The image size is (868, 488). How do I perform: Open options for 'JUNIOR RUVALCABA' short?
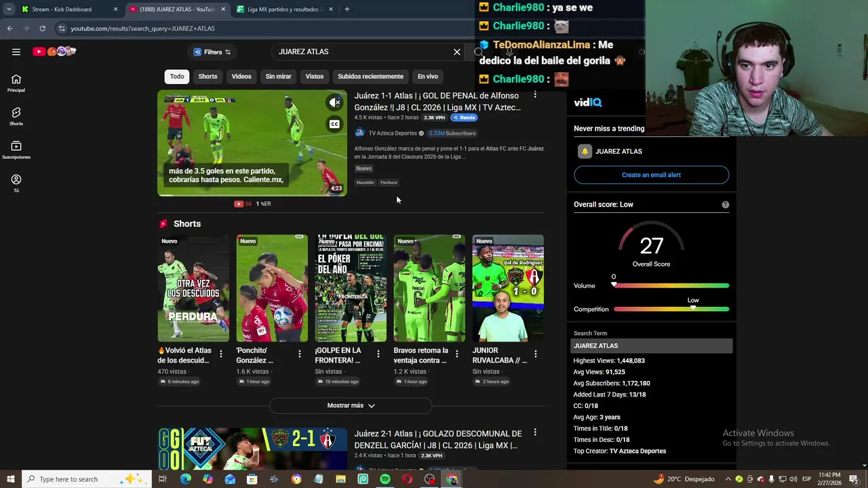[535, 354]
